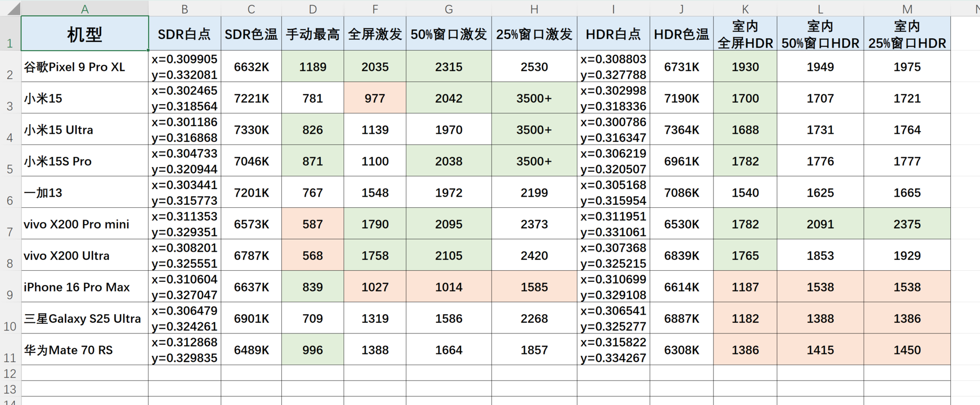Click the header cell '机型'

pos(85,34)
